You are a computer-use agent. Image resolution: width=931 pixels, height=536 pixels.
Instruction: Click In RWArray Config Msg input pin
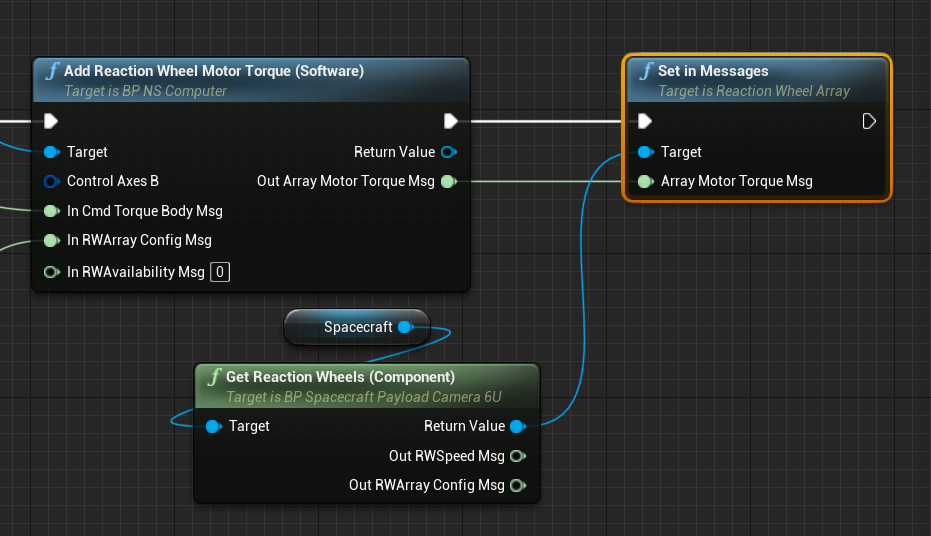tap(51, 240)
